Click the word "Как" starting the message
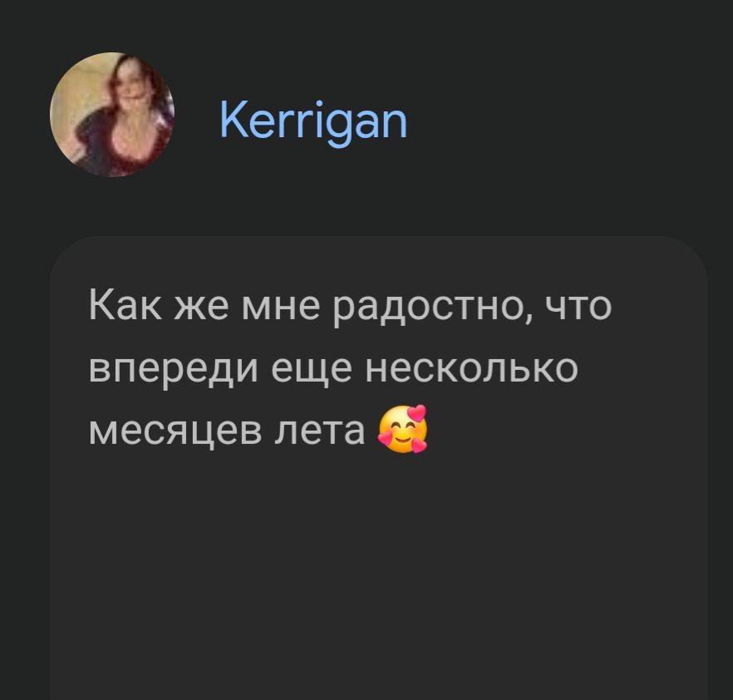 (x=125, y=305)
